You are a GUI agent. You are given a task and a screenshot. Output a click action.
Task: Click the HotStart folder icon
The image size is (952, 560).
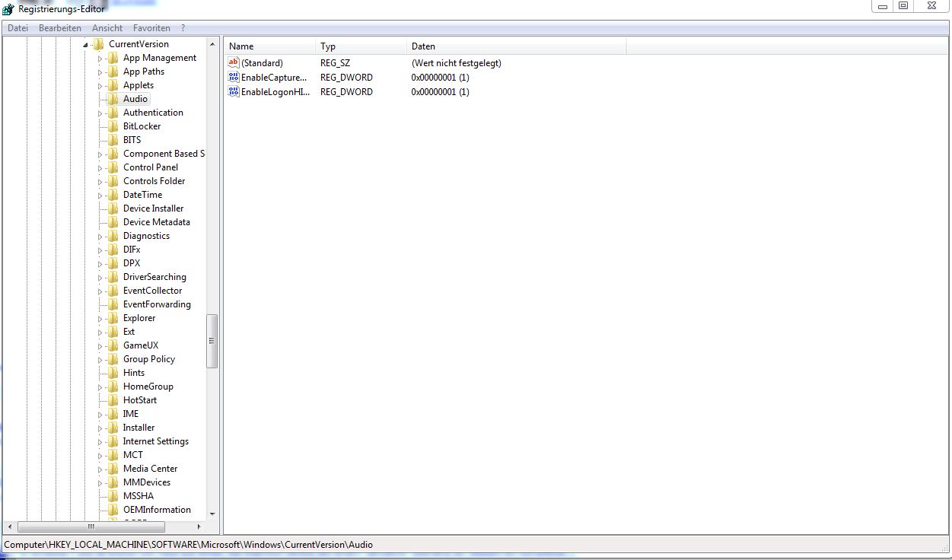[113, 400]
